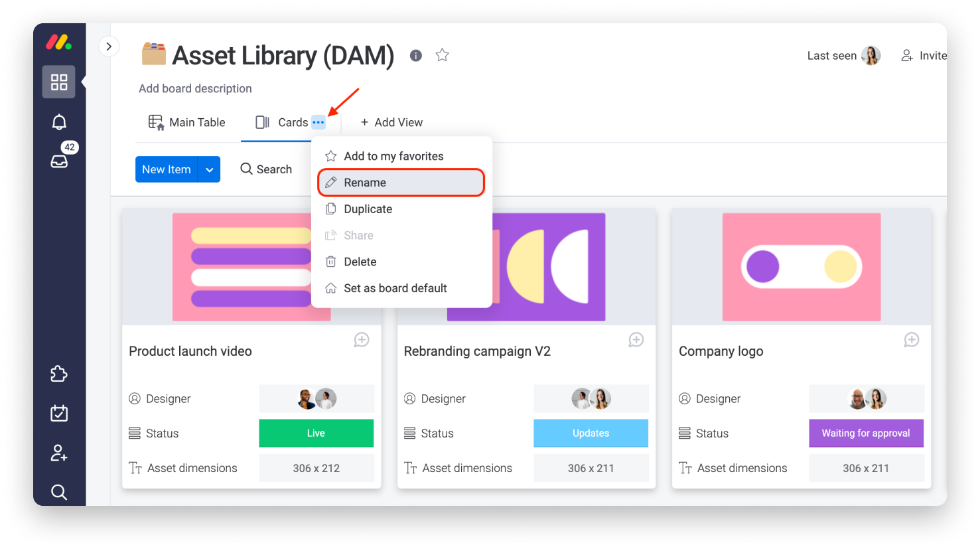Click the New Item button
This screenshot has height=549, width=980.
(167, 169)
